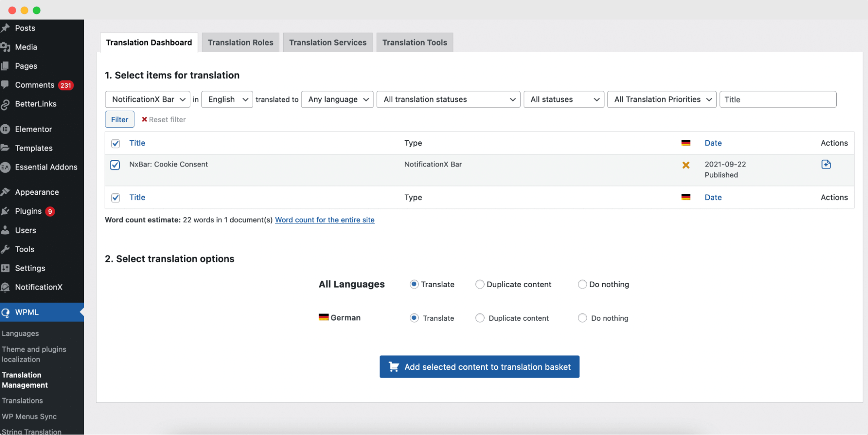868x435 pixels.
Task: Select Do nothing for All Languages
Action: point(582,284)
